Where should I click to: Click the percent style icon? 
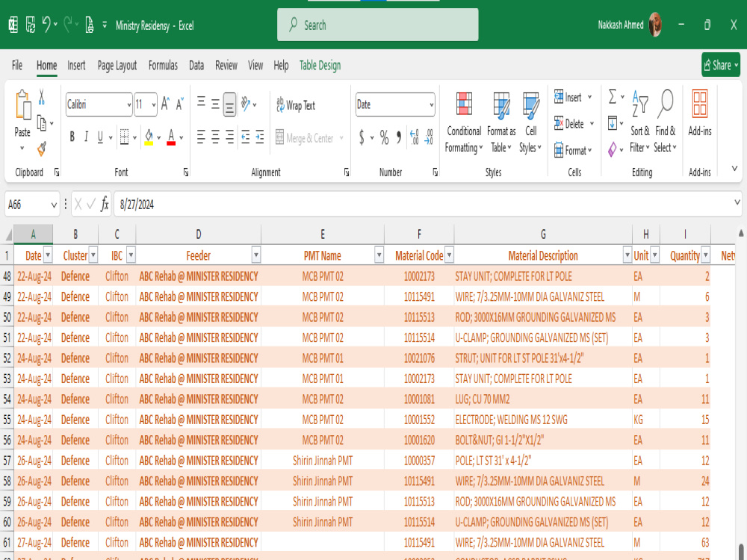[384, 137]
